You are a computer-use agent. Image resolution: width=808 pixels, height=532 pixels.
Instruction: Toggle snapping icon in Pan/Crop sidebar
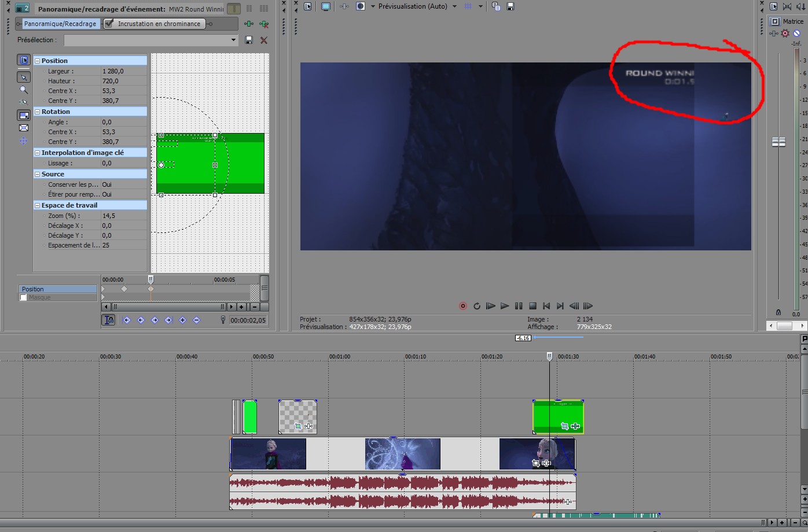(24, 102)
